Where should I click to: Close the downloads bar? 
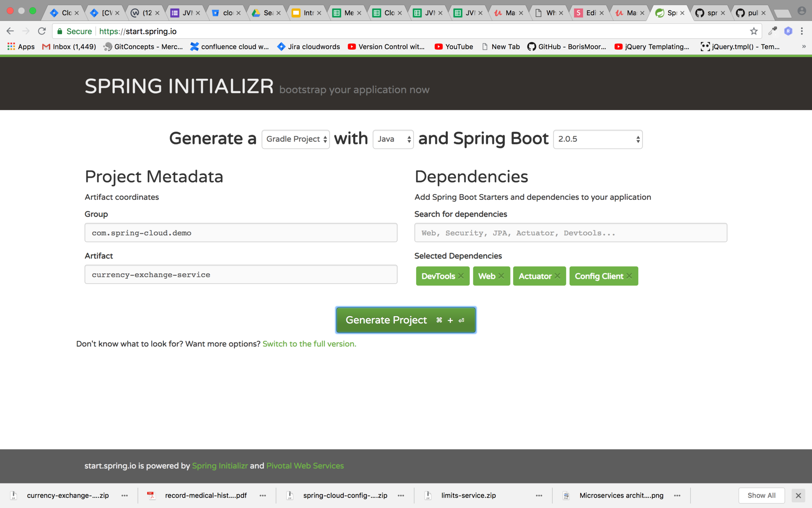(x=798, y=496)
